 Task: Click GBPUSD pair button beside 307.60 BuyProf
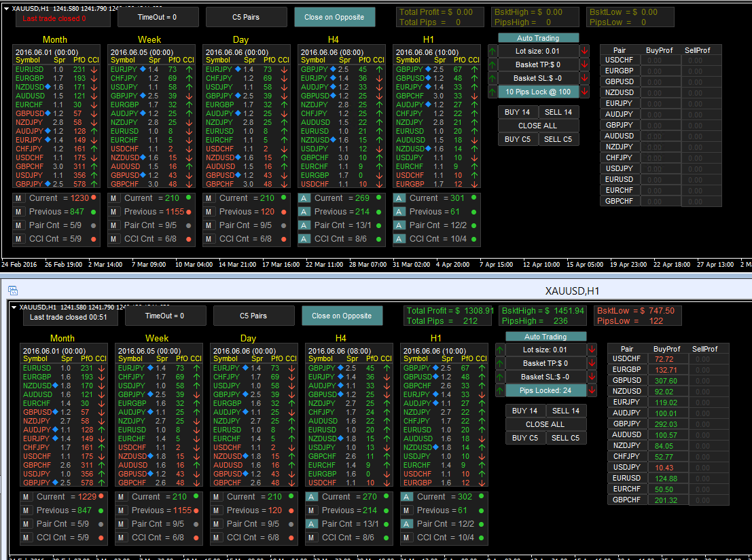pos(627,380)
